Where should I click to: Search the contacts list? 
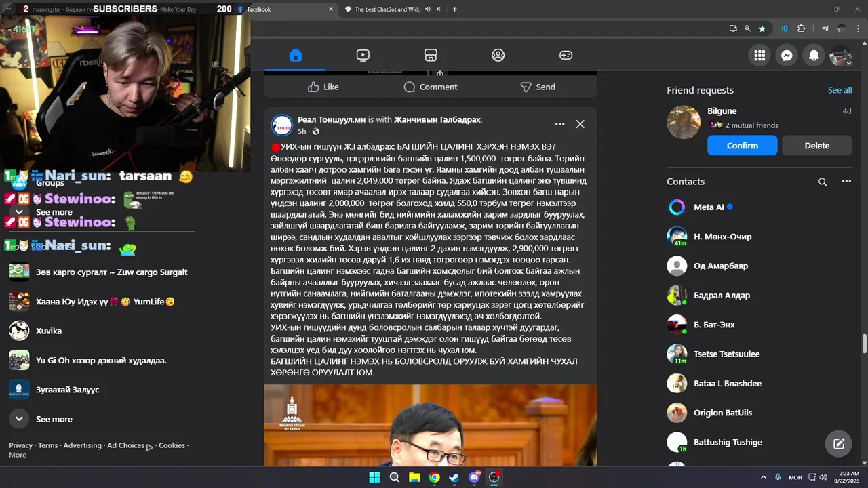[823, 182]
